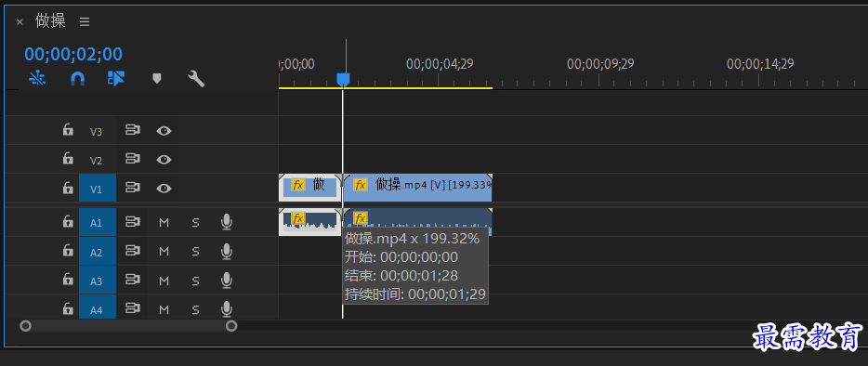Image resolution: width=868 pixels, height=366 pixels.
Task: Mute audio track A2
Action: click(x=164, y=252)
